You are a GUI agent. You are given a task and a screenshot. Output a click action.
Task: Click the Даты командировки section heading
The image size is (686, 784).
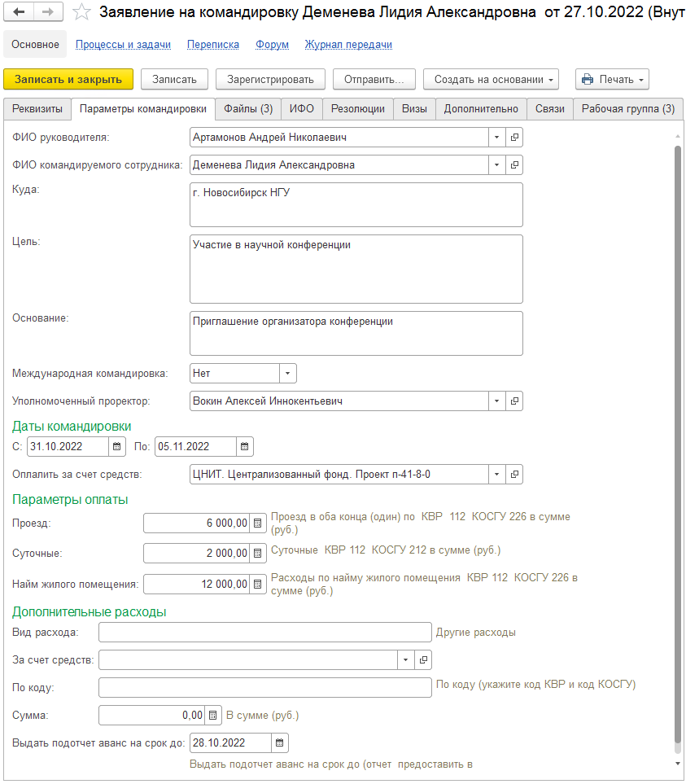click(x=72, y=427)
